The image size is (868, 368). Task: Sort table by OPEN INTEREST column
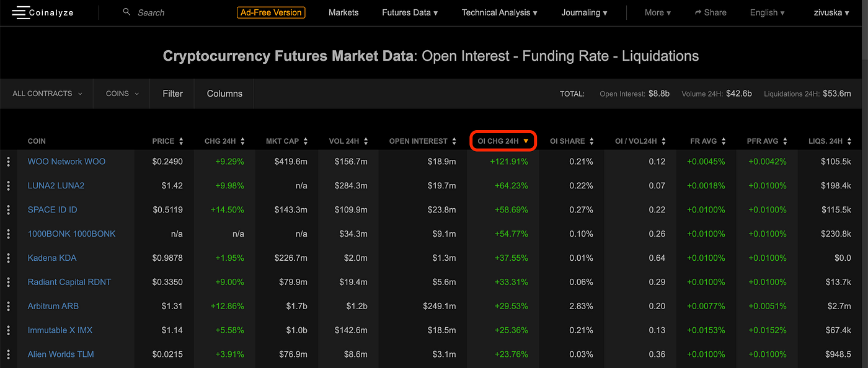click(422, 141)
